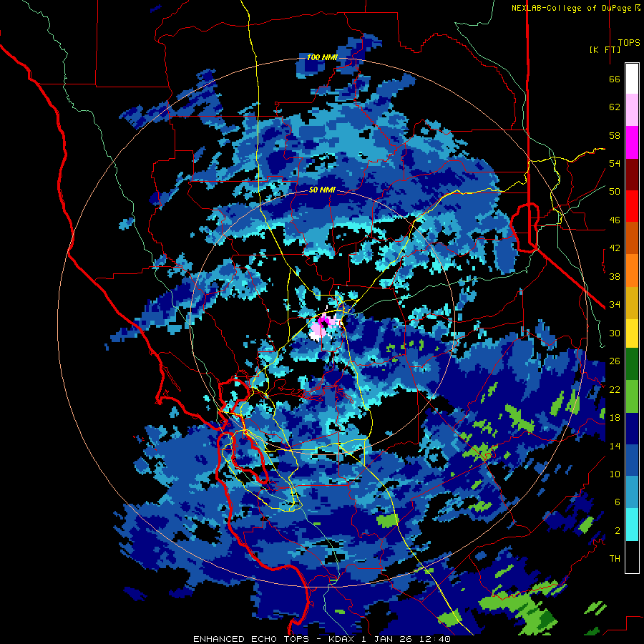Click the "[K FT]" units label
644x644 pixels.
click(x=605, y=49)
